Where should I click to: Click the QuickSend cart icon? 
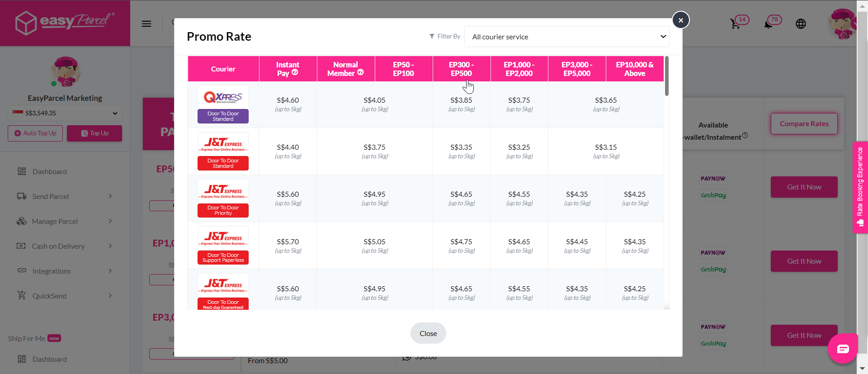click(21, 295)
